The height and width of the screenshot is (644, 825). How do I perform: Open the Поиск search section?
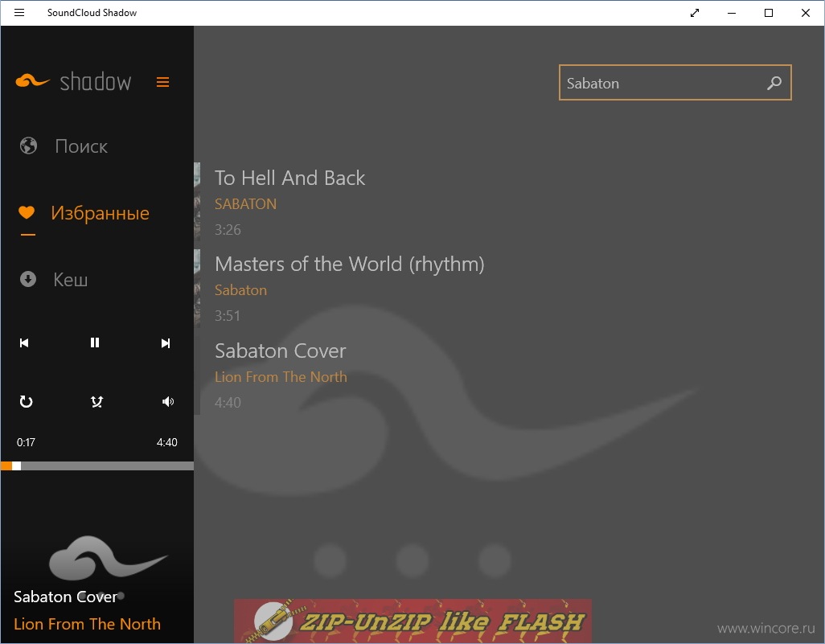pyautogui.click(x=81, y=146)
